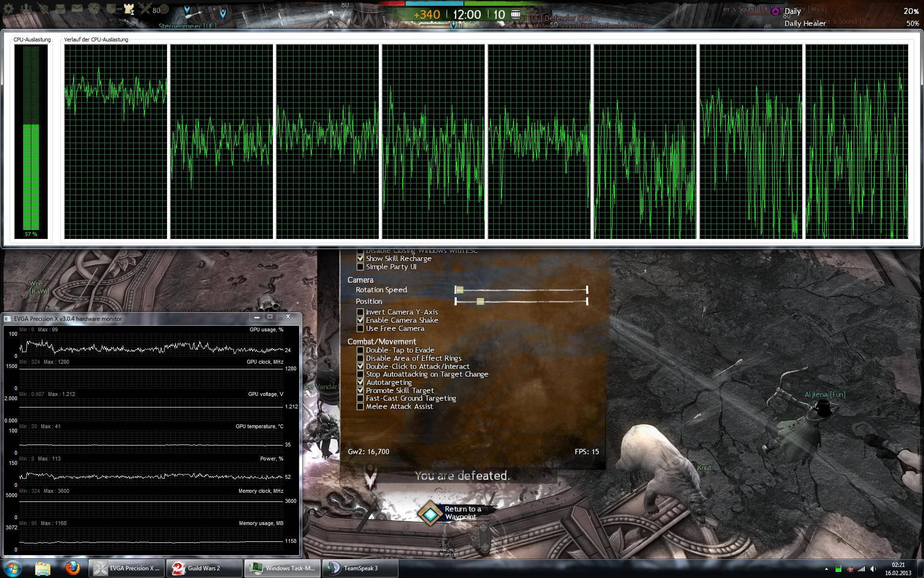The width and height of the screenshot is (924, 578).
Task: Toggle Enable Camera Shake checkbox
Action: coord(360,320)
